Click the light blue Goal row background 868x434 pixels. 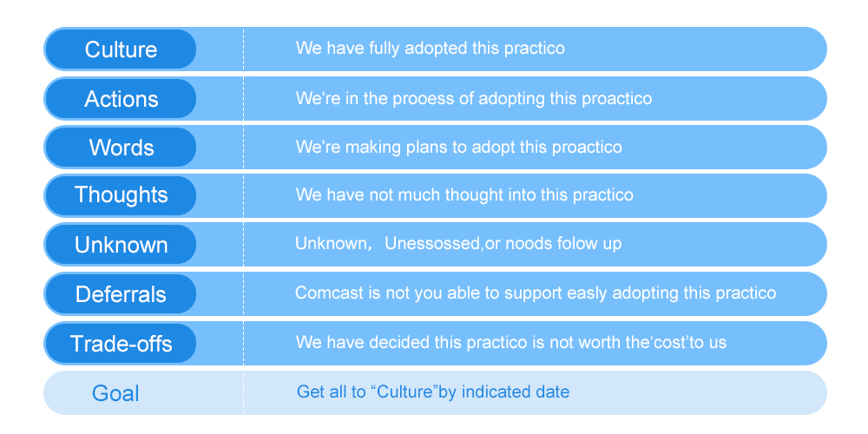(435, 392)
